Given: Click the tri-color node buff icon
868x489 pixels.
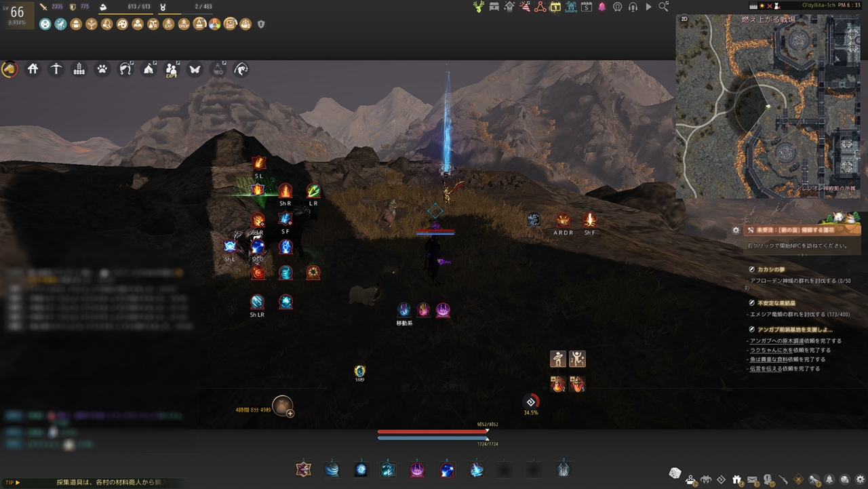Looking at the screenshot, I should (215, 24).
